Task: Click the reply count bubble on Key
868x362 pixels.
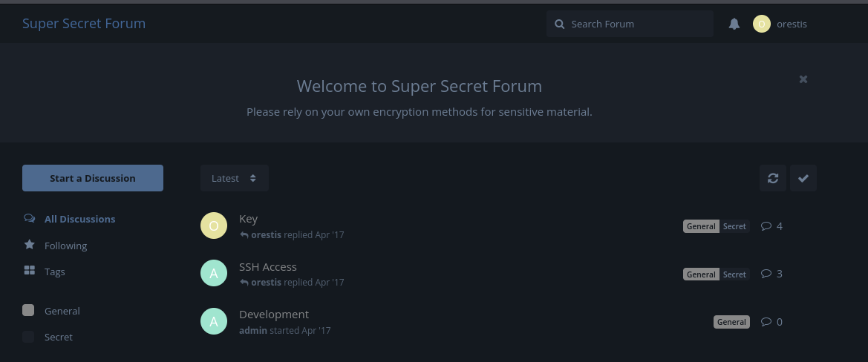Action: click(771, 226)
